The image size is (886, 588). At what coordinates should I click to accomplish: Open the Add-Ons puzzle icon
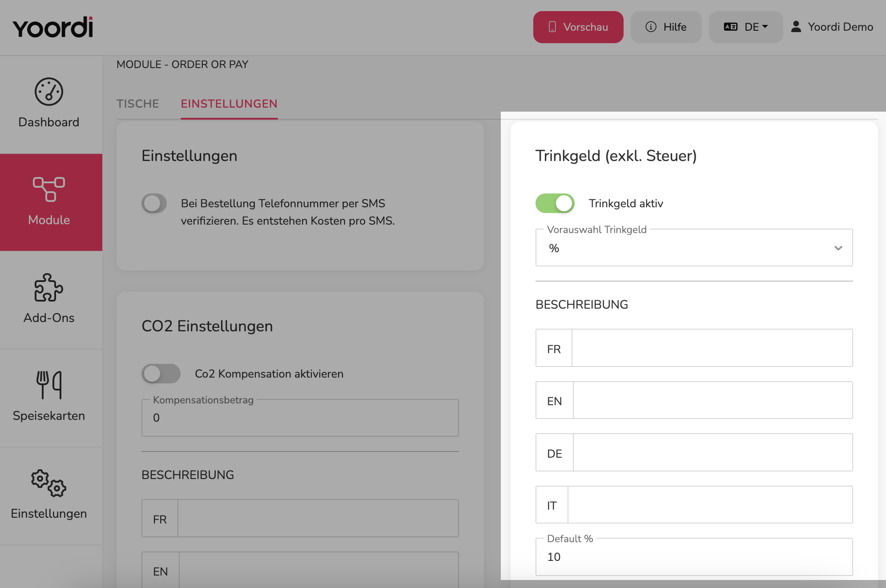(x=49, y=288)
